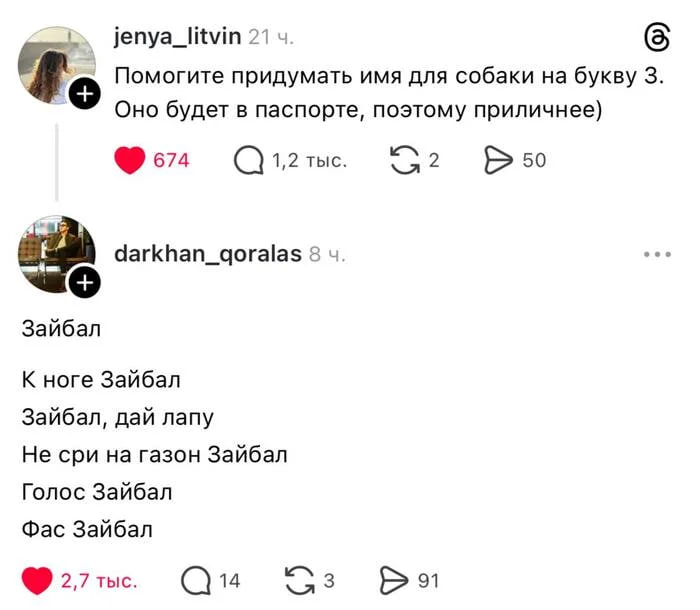Follow darkhan_qoralas using the plus badge

(85, 283)
